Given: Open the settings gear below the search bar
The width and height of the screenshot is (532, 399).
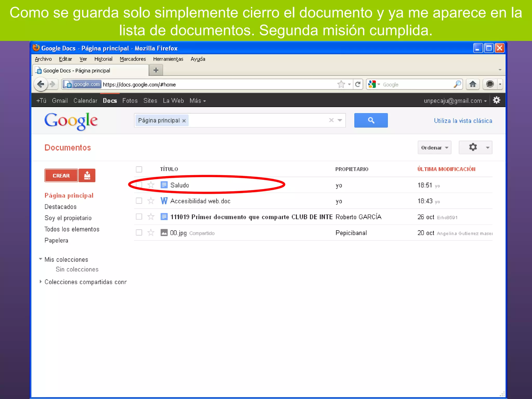Looking at the screenshot, I should [x=473, y=147].
